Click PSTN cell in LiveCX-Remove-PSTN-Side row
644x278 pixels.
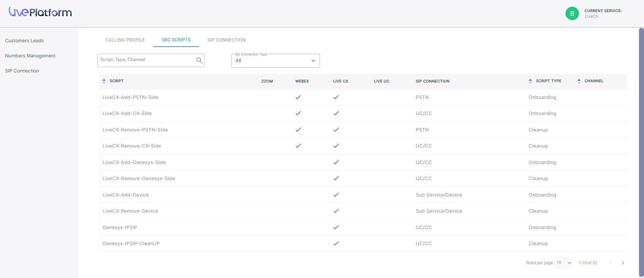422,130
